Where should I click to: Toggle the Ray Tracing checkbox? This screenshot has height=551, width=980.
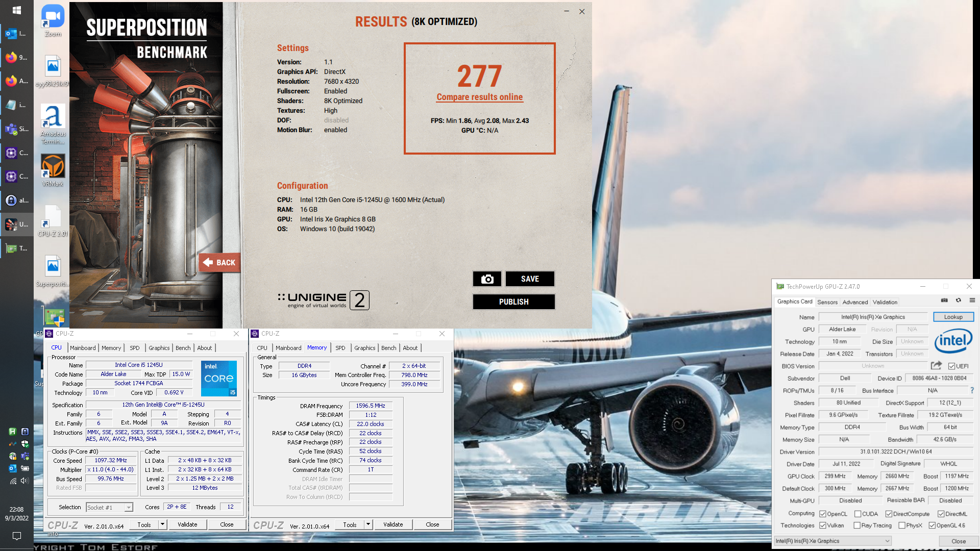click(x=857, y=525)
